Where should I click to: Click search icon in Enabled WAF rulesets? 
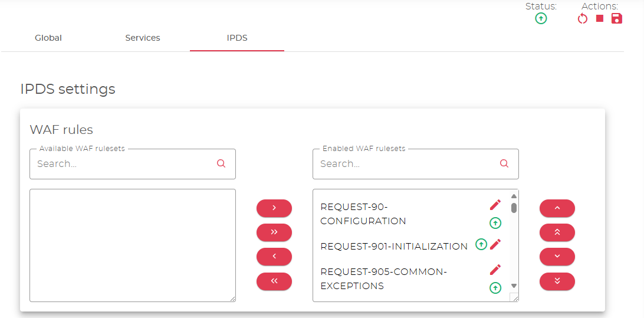pyautogui.click(x=504, y=164)
